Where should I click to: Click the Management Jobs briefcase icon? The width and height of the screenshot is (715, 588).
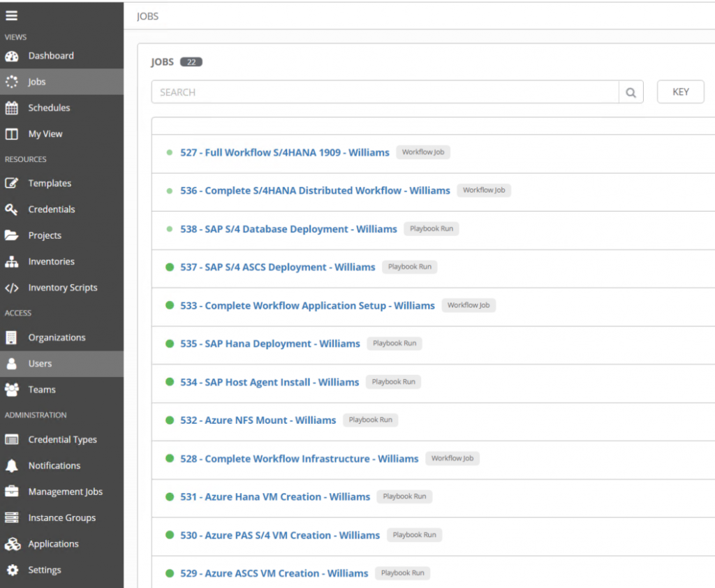point(11,492)
